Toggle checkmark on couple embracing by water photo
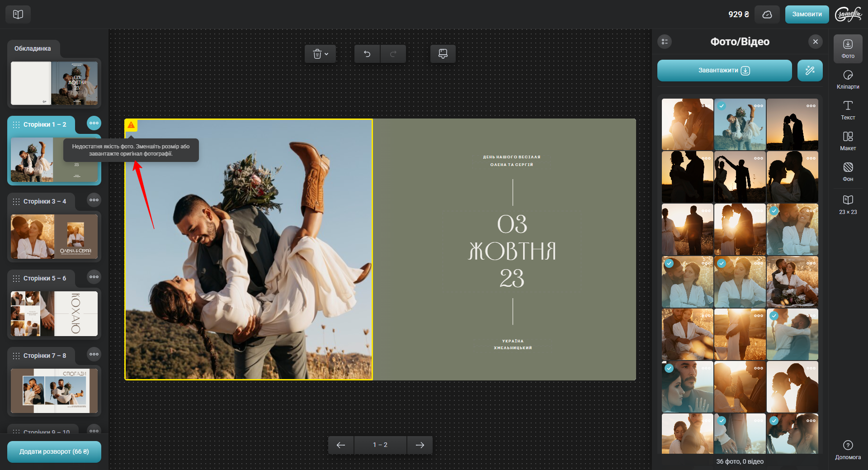The height and width of the screenshot is (470, 868). point(774,316)
